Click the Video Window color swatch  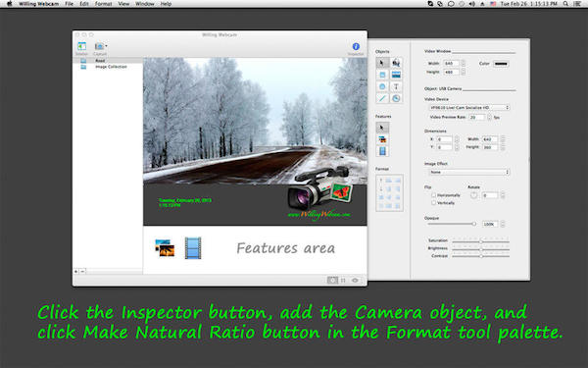[x=501, y=64]
